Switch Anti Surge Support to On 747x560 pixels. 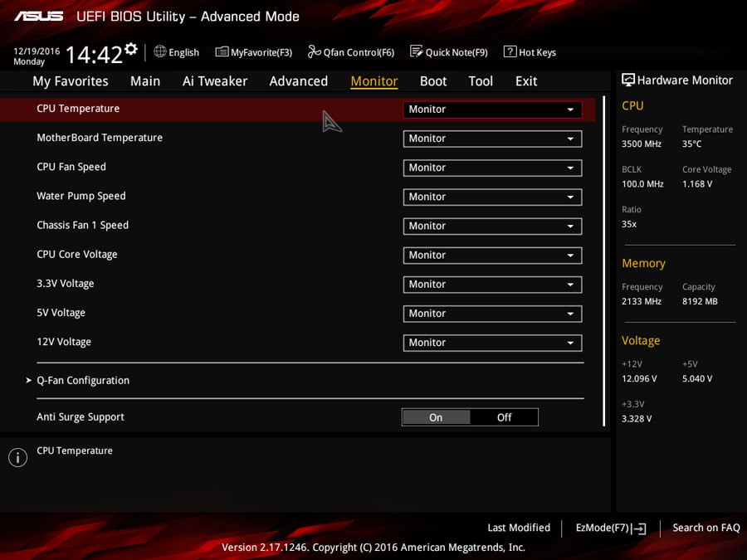tap(436, 417)
